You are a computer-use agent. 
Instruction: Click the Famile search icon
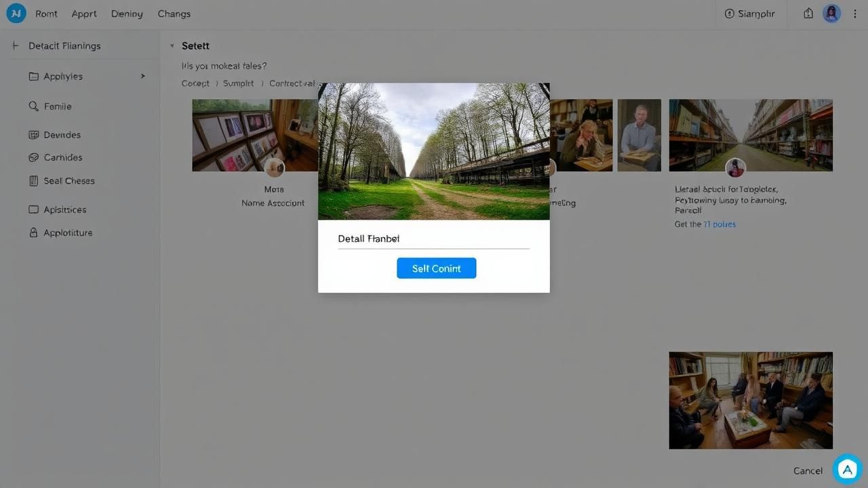click(33, 106)
